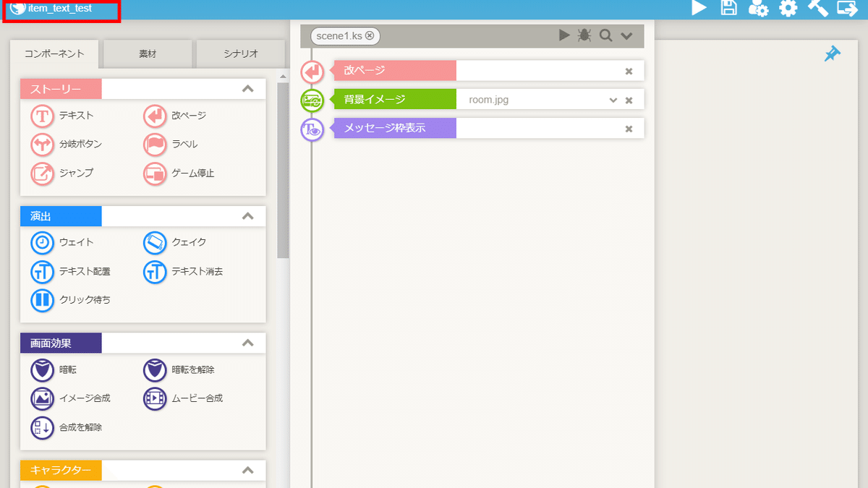Collapse the ストーリー section
This screenshot has height=488, width=868.
click(248, 89)
